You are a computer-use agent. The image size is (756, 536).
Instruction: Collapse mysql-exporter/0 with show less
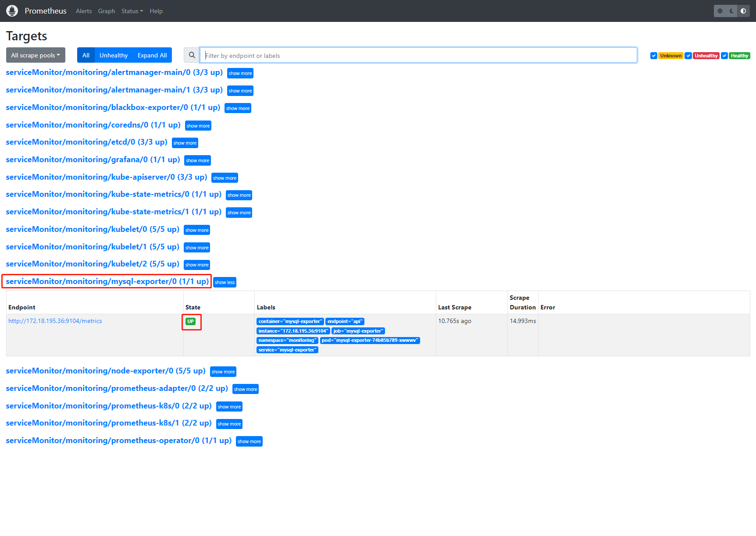tap(225, 282)
